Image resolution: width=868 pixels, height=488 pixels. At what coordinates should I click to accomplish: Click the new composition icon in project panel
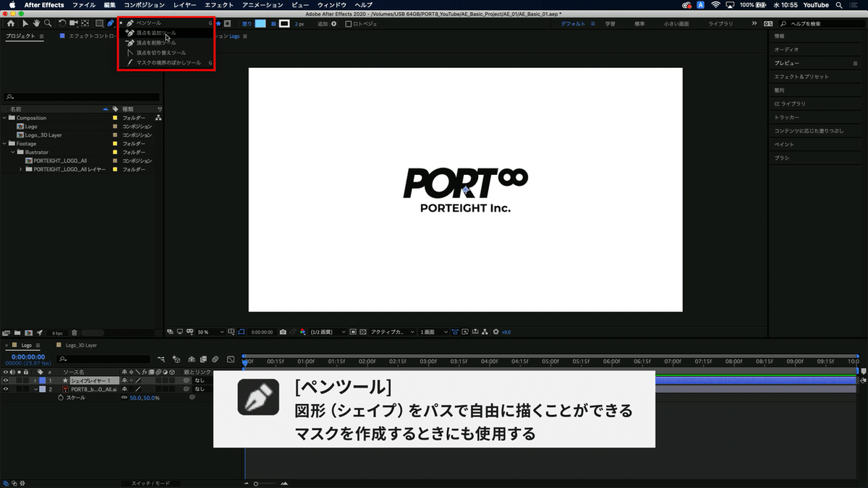point(28,333)
